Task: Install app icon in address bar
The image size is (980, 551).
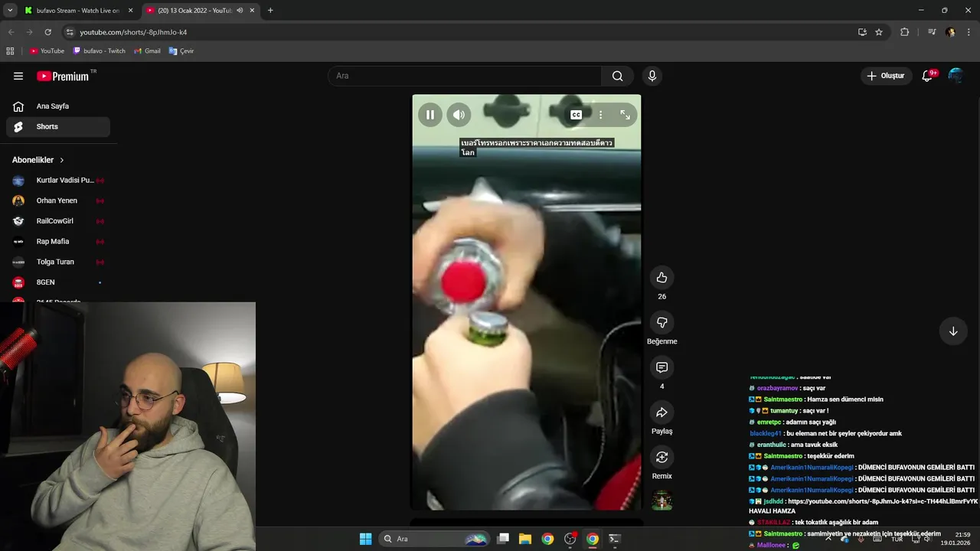Action: pos(862,32)
